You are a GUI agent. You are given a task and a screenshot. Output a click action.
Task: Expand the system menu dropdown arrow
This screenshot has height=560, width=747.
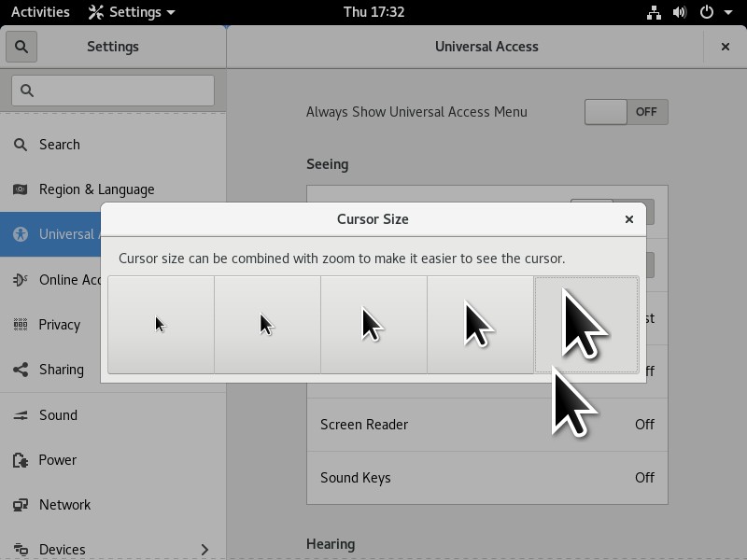coord(727,12)
